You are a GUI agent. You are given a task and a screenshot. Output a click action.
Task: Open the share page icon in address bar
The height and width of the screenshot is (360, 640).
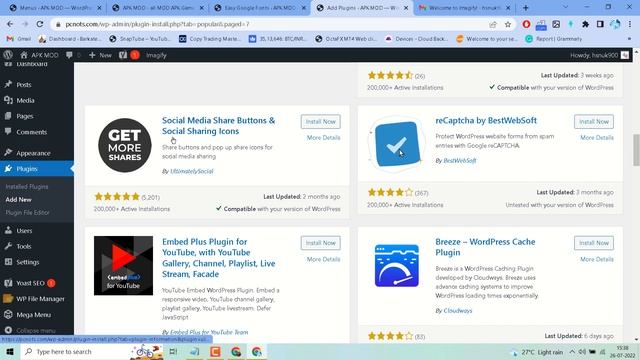[x=493, y=24]
